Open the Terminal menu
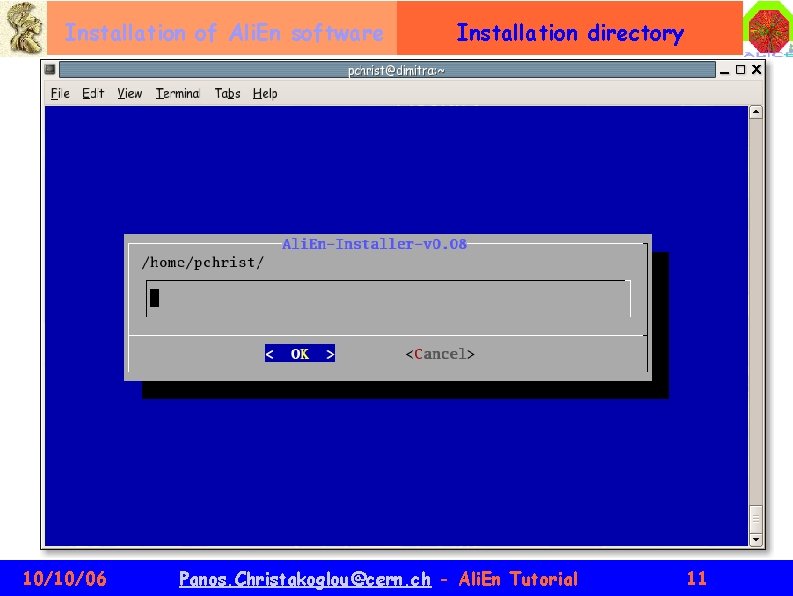Image resolution: width=793 pixels, height=596 pixels. click(x=178, y=94)
